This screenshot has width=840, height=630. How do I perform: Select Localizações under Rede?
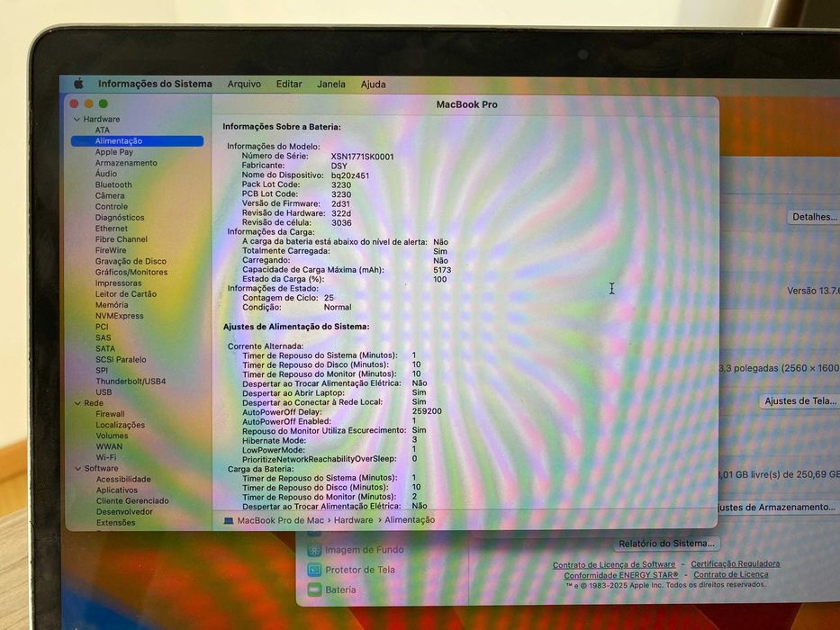(121, 425)
